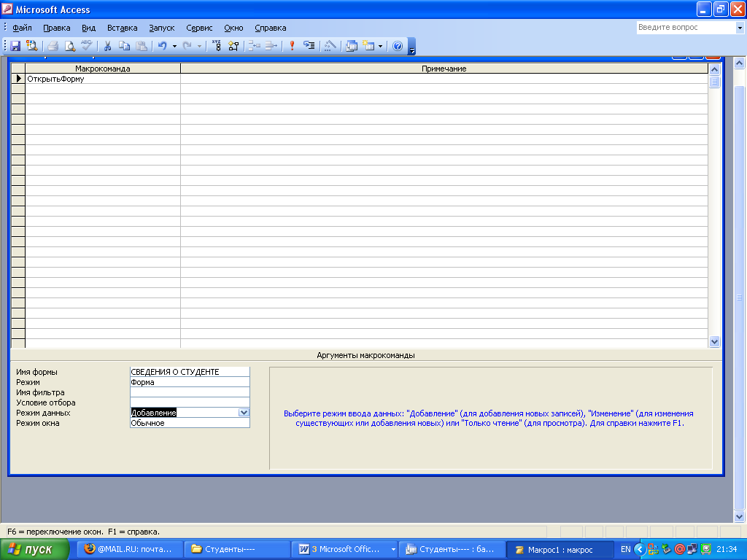
Task: Open the toolbar options dropdown
Action: point(412,46)
